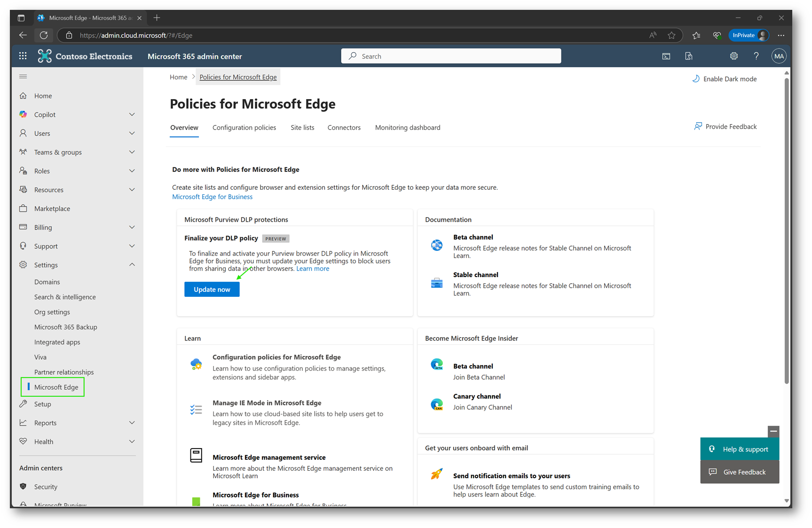Click Join Beta Channel

pyautogui.click(x=479, y=377)
